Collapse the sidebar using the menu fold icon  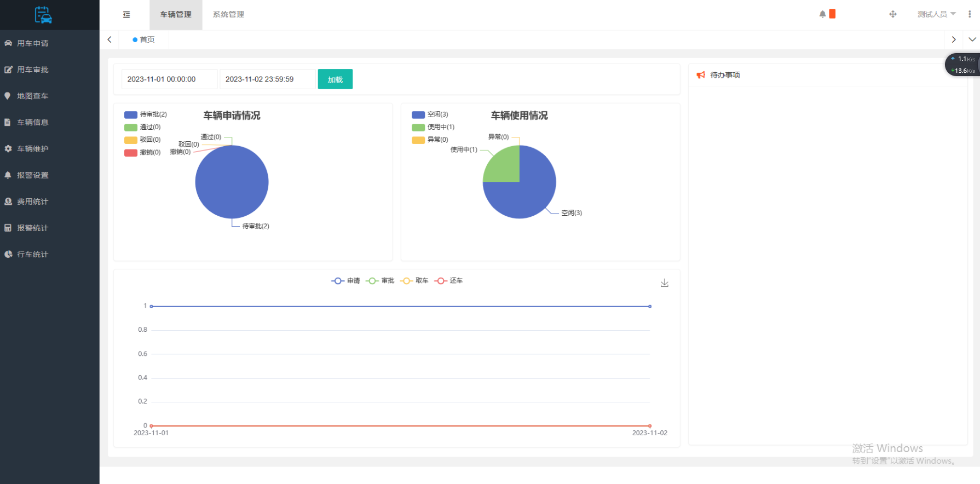coord(126,15)
